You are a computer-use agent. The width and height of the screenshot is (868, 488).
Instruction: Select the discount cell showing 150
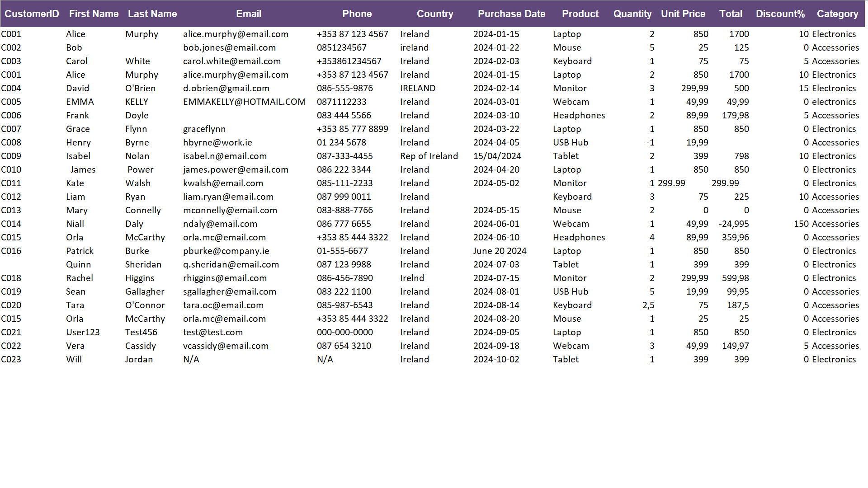coord(801,224)
